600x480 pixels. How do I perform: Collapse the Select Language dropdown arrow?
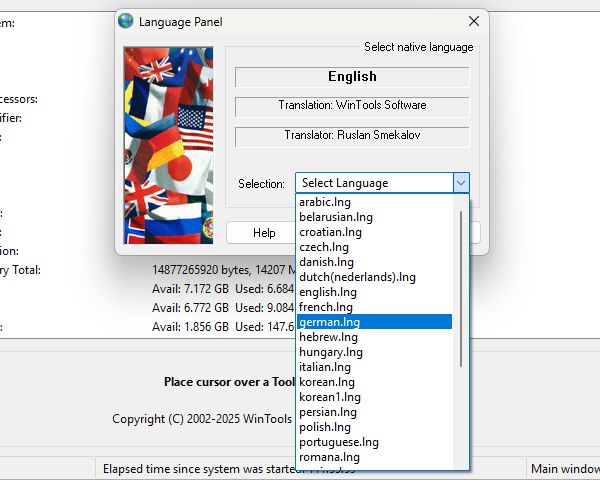[x=460, y=183]
